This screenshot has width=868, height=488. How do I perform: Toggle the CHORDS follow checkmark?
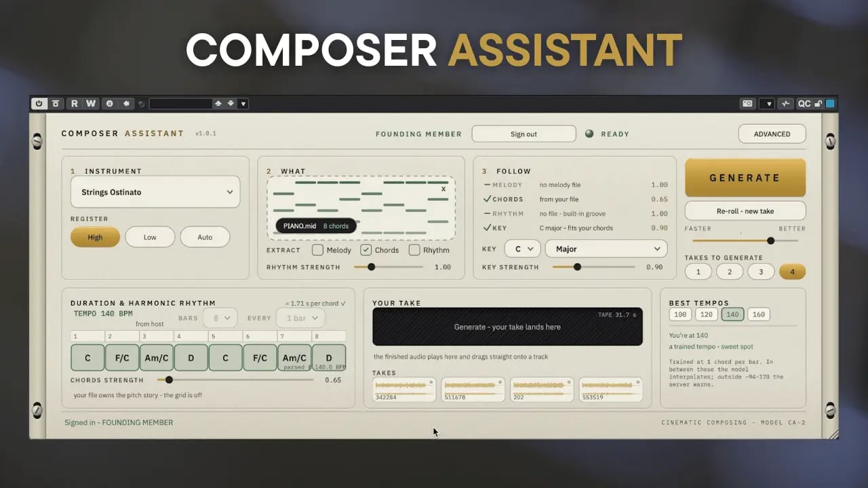pos(488,199)
